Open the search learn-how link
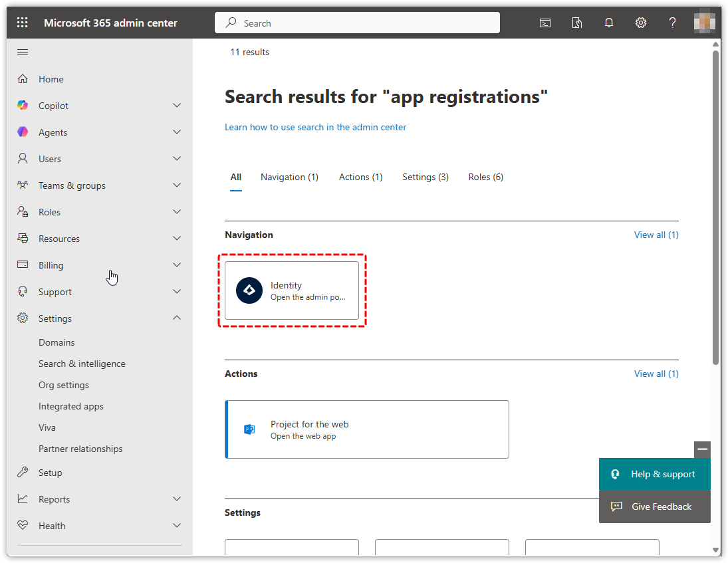 pyautogui.click(x=315, y=127)
